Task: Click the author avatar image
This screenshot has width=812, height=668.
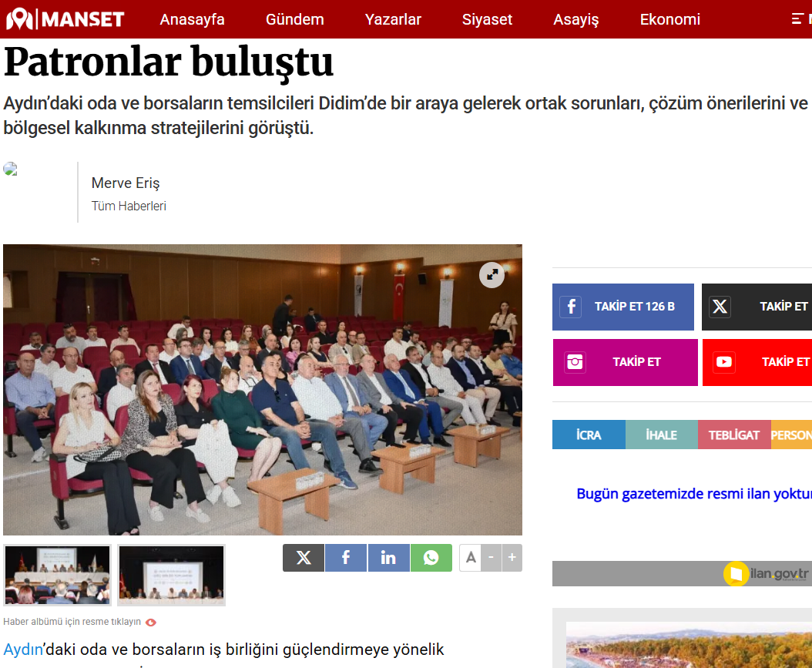Action: 10,170
